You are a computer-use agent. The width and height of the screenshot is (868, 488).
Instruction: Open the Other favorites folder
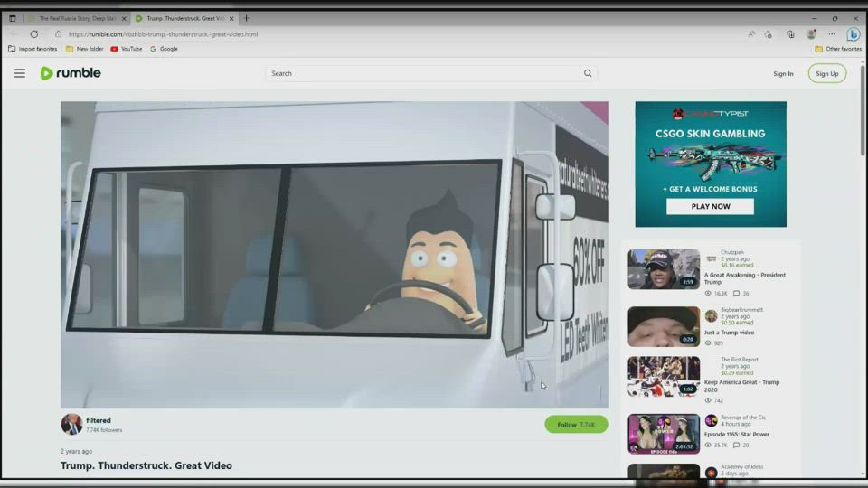[x=838, y=49]
